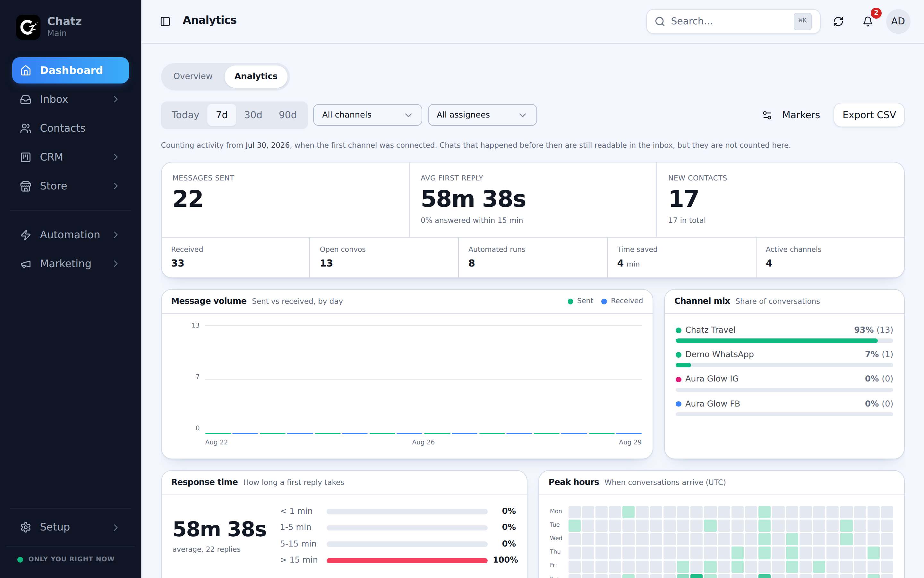This screenshot has width=924, height=578.
Task: Click the Store shop icon
Action: coord(26,186)
